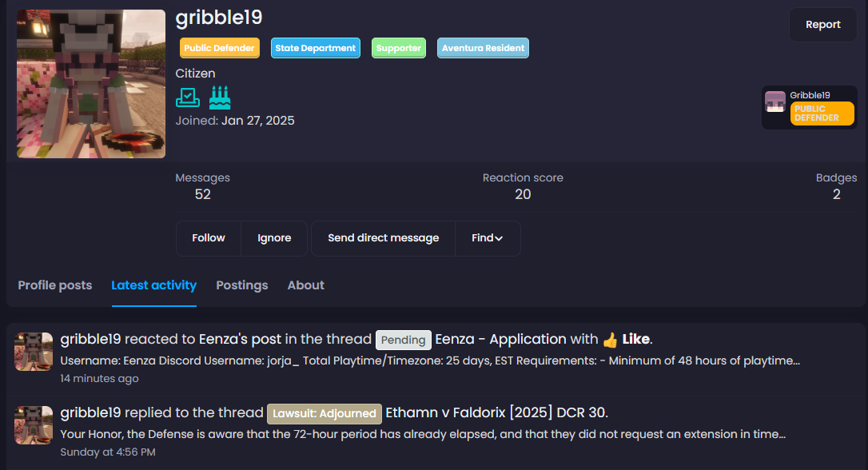Viewport: 868px width, 470px height.
Task: Switch to the Profile posts tab
Action: click(x=55, y=285)
